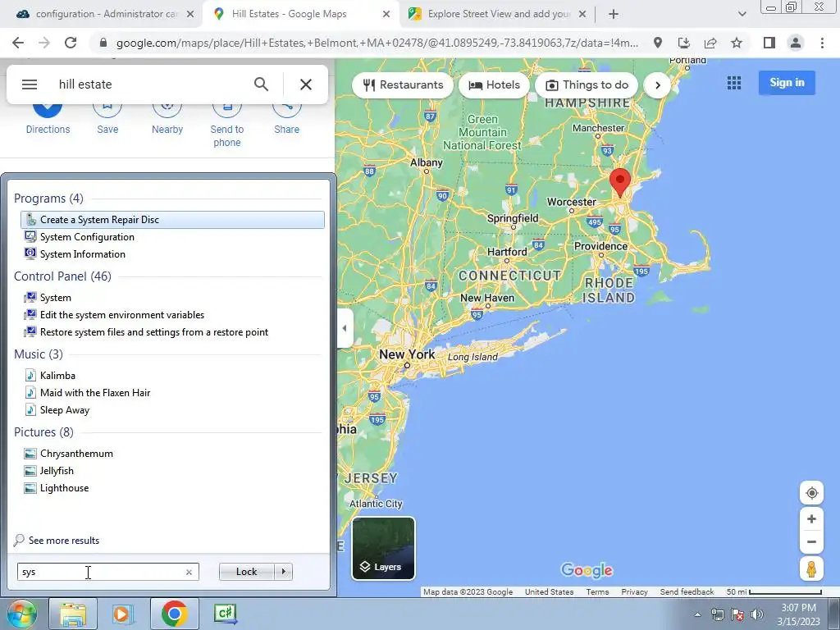Screen dimensions: 840x630
Task: Open the Chrome three-dot menu
Action: (x=822, y=43)
